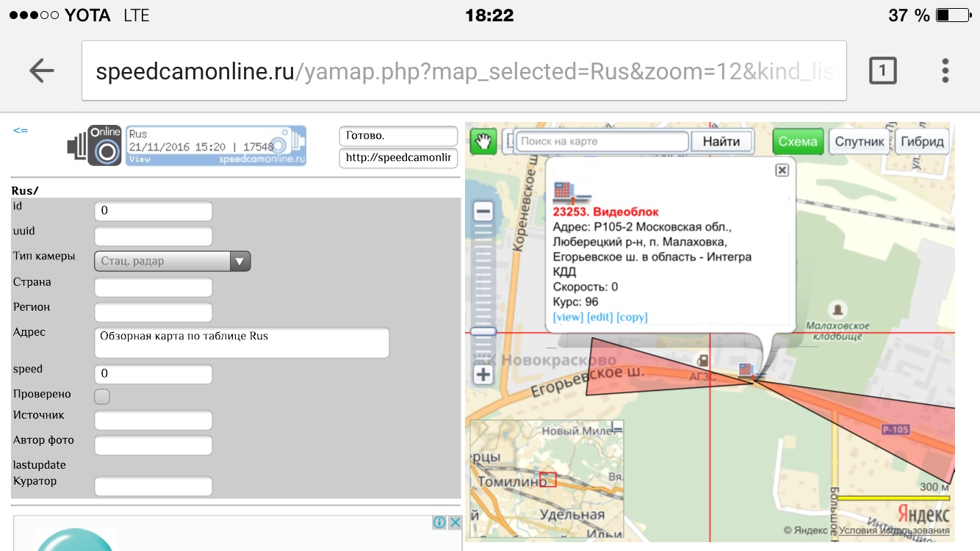
Task: Tap the YOTA signal strength indicator
Action: 33,15
